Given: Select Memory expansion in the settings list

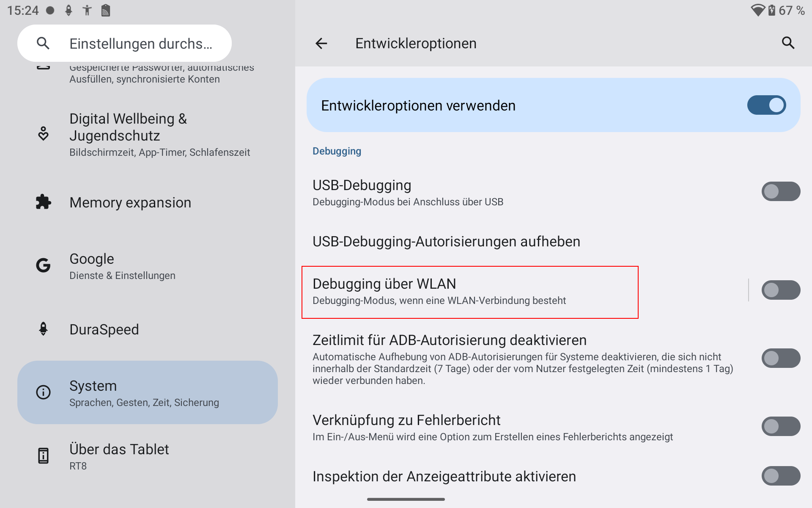Looking at the screenshot, I should coord(130,202).
